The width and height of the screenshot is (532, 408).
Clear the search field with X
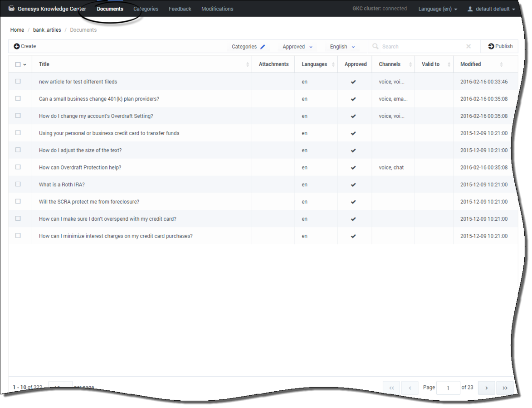[468, 46]
